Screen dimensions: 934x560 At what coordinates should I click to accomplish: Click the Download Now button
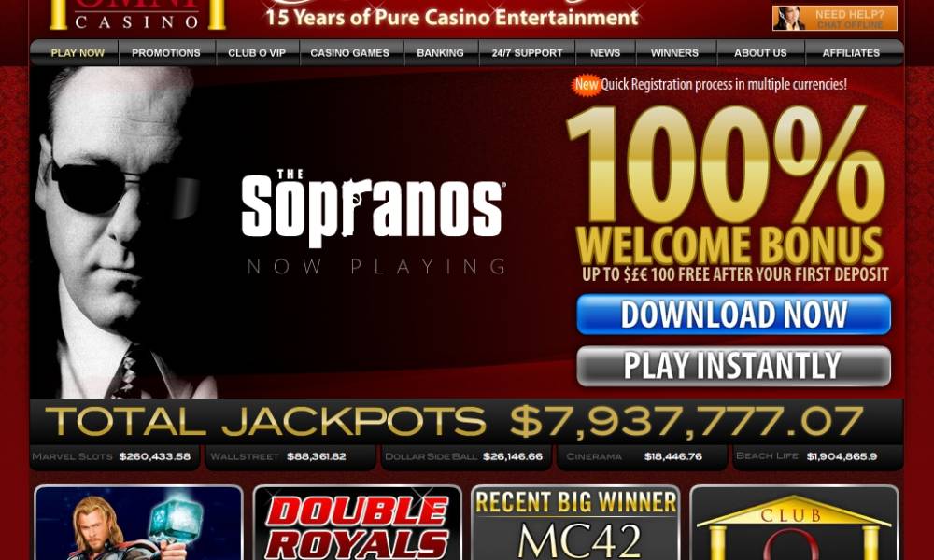(x=733, y=315)
